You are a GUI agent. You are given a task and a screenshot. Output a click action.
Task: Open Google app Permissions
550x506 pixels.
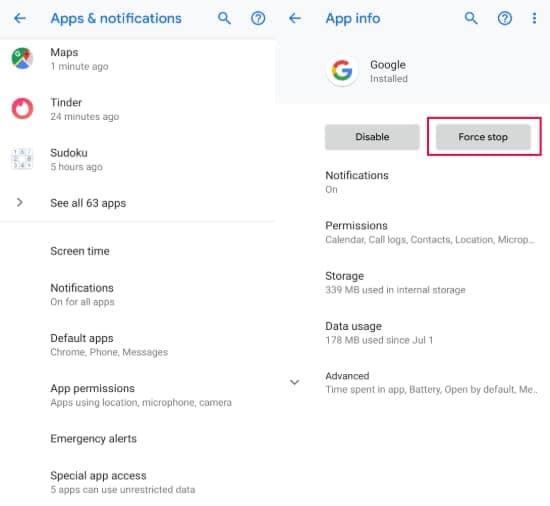click(x=412, y=232)
